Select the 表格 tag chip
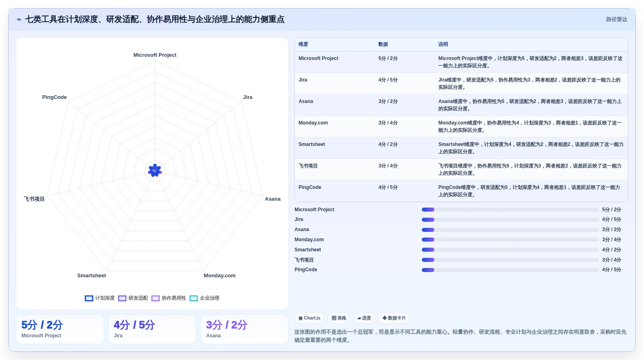The height and width of the screenshot is (360, 644). tap(339, 318)
